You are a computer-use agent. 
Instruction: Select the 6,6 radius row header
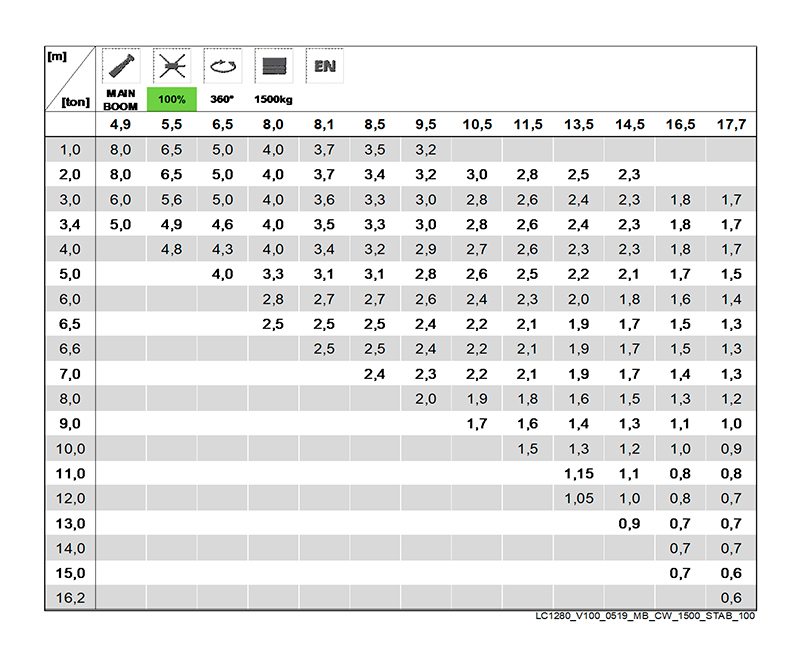pos(69,348)
